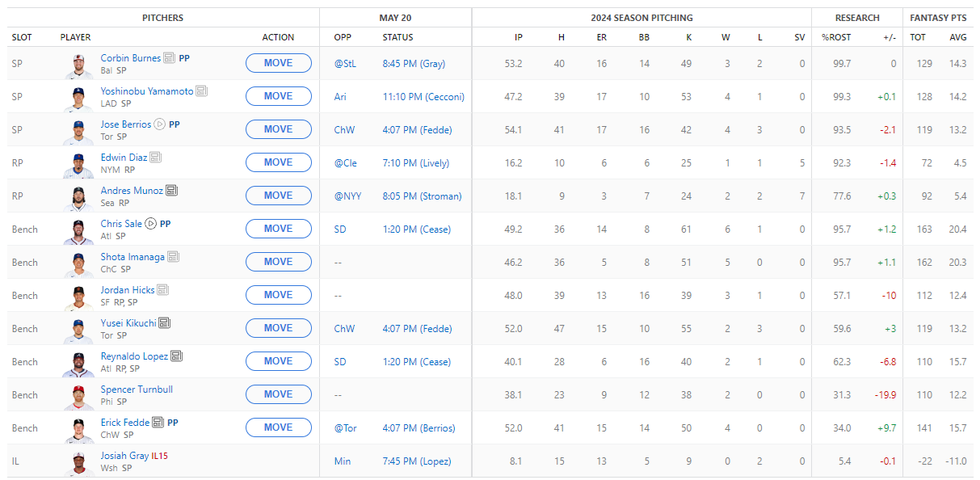
Task: Open Josiah Gray's player profile link
Action: pos(124,456)
